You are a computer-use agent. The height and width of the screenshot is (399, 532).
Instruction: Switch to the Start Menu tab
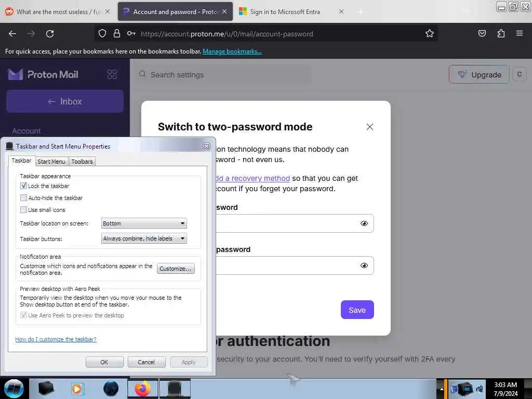click(x=51, y=162)
